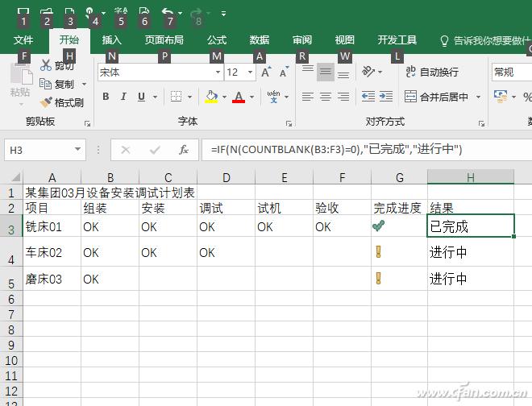
Task: Align text left
Action: tap(308, 97)
